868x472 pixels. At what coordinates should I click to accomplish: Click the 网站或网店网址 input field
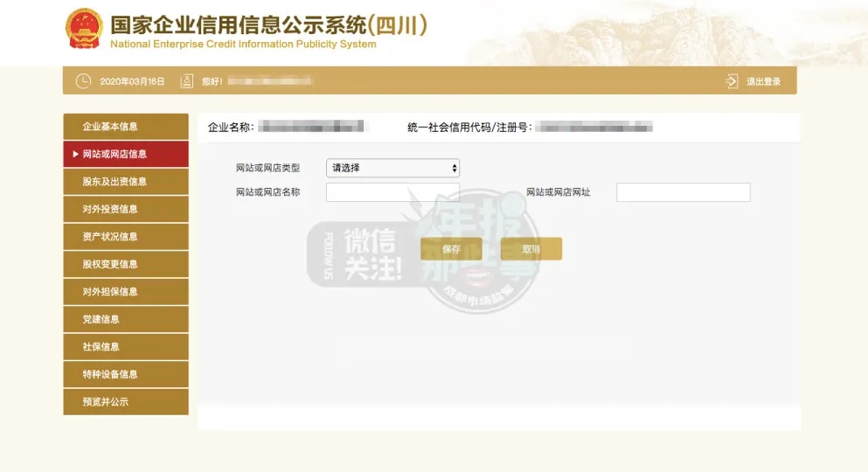pyautogui.click(x=683, y=192)
